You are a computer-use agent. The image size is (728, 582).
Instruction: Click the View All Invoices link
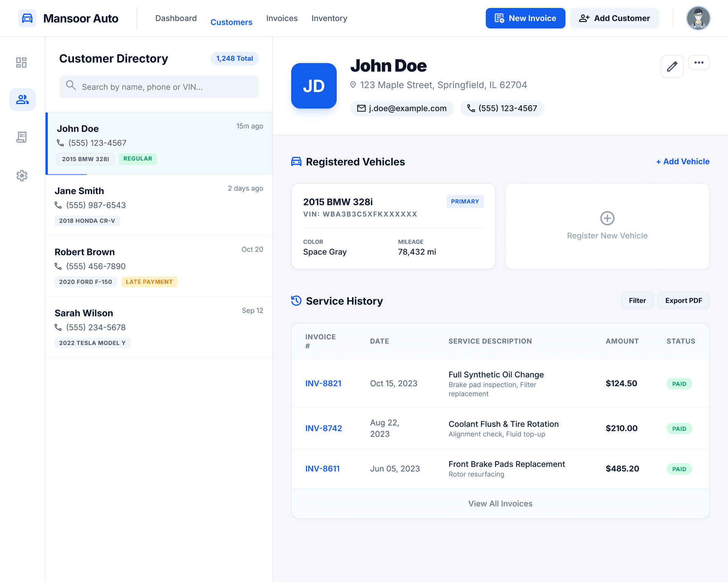pyautogui.click(x=500, y=503)
